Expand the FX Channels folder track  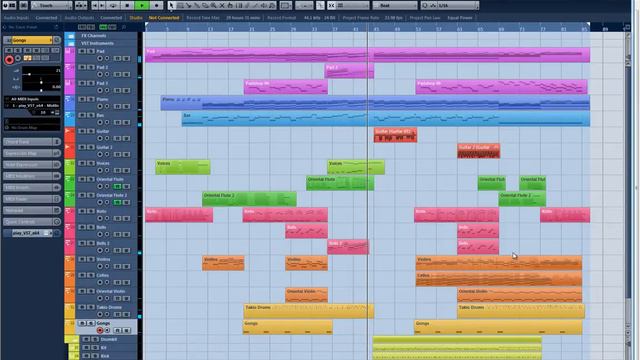(71, 36)
